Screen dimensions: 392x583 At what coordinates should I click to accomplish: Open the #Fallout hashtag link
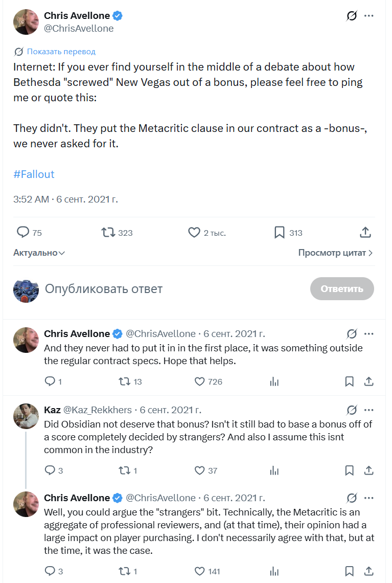tap(34, 174)
